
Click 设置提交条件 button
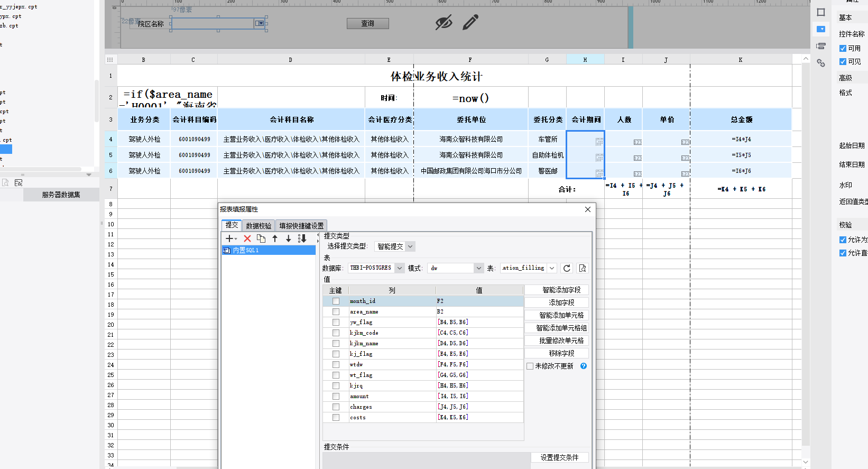[559, 457]
